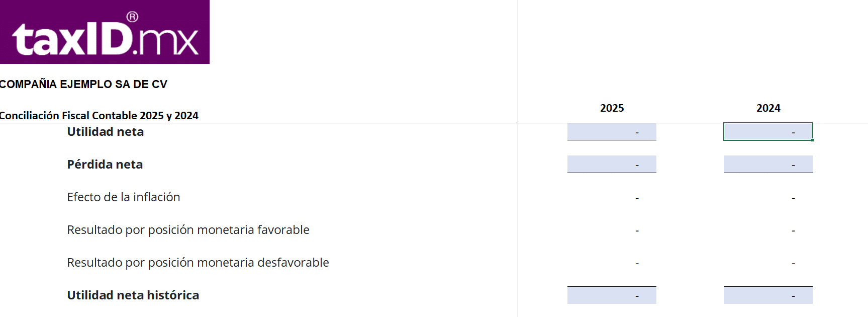Click Resultado por posición monetaria desfavorable label
This screenshot has width=868, height=317.
[x=198, y=263]
